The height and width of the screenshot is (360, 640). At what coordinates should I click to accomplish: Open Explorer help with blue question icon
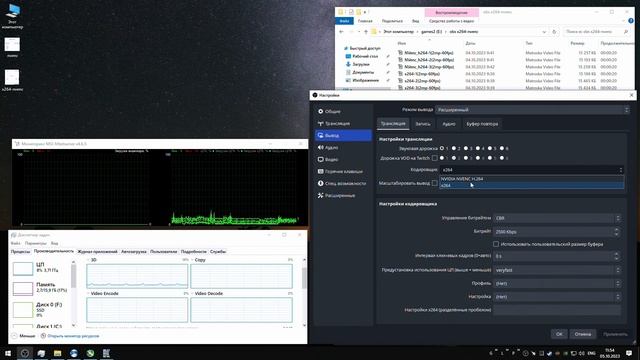click(x=631, y=21)
